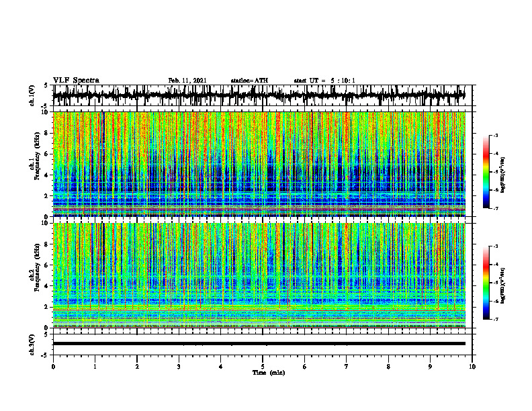Click the ch.1 color scale bar

(486, 172)
